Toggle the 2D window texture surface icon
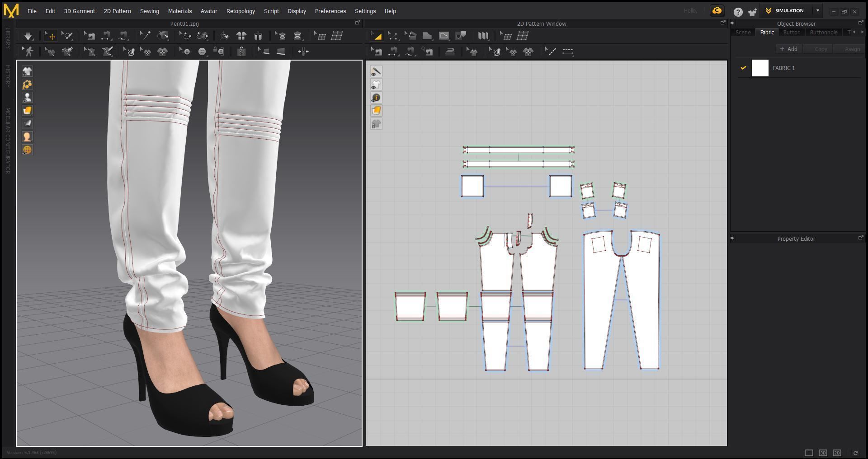This screenshot has height=459, width=868. (376, 111)
